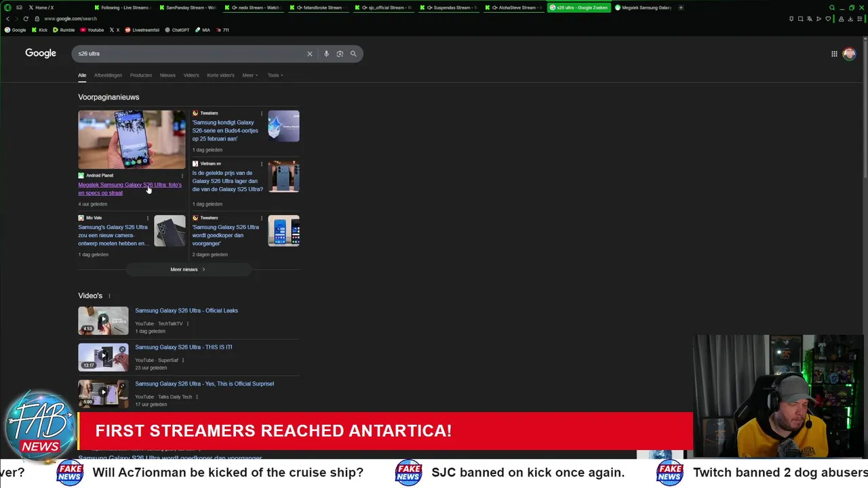Image resolution: width=868 pixels, height=488 pixels.
Task: Open options for 'goedkoper dan voorganger' news card
Action: pyautogui.click(x=261, y=218)
